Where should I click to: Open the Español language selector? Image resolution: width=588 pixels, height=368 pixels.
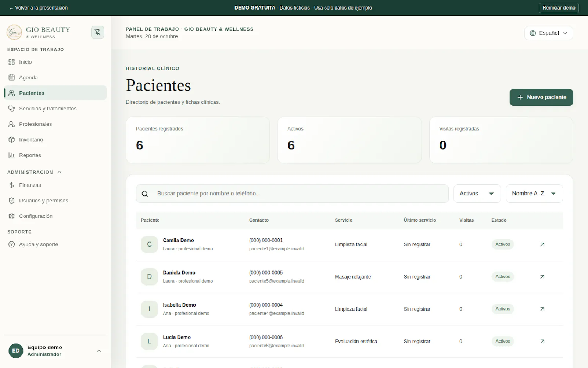click(x=549, y=33)
